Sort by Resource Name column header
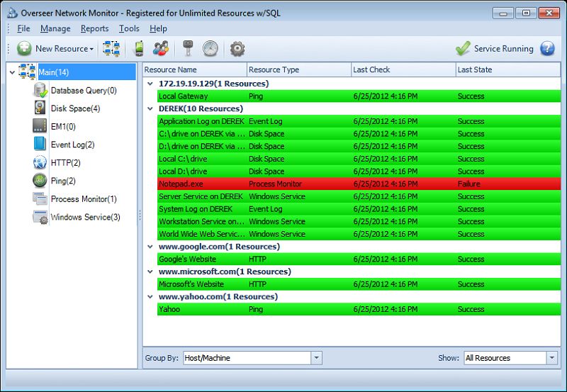This screenshot has width=567, height=392. (195, 69)
